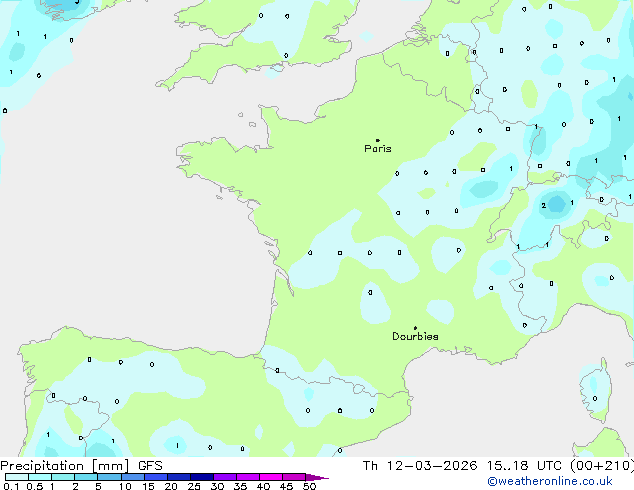Click the legend value '0.1'
The height and width of the screenshot is (490, 634).
[11, 486]
